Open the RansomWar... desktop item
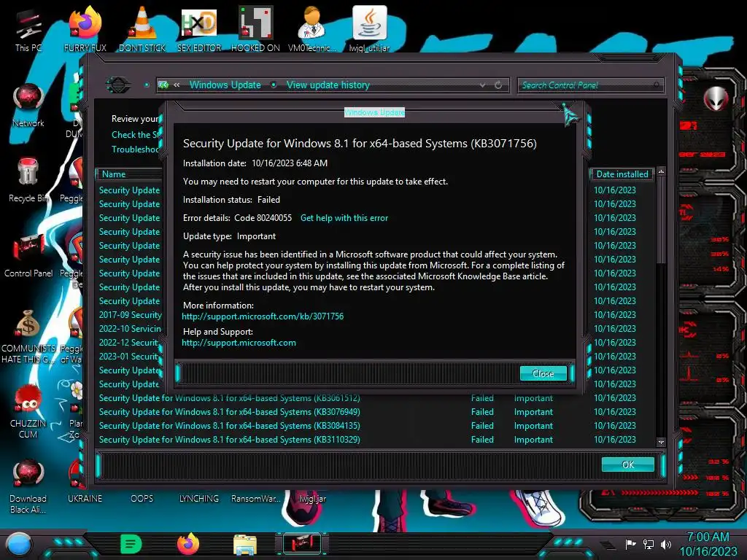 [x=256, y=498]
